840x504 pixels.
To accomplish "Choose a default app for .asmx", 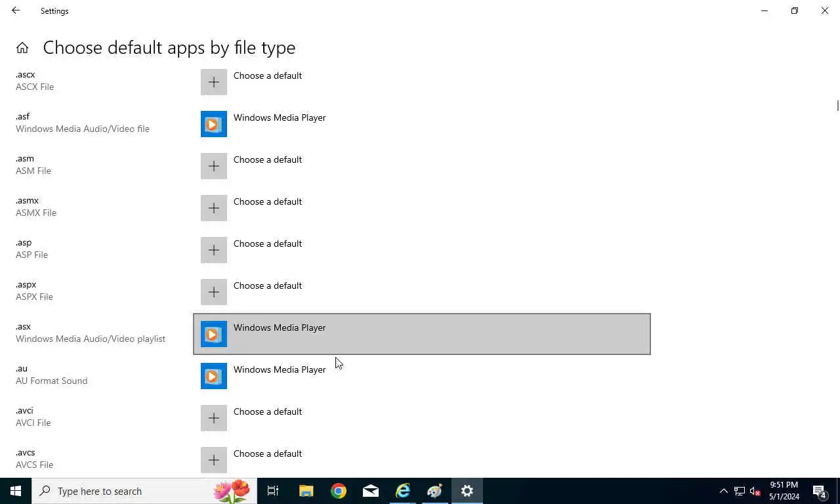I will pos(422,208).
